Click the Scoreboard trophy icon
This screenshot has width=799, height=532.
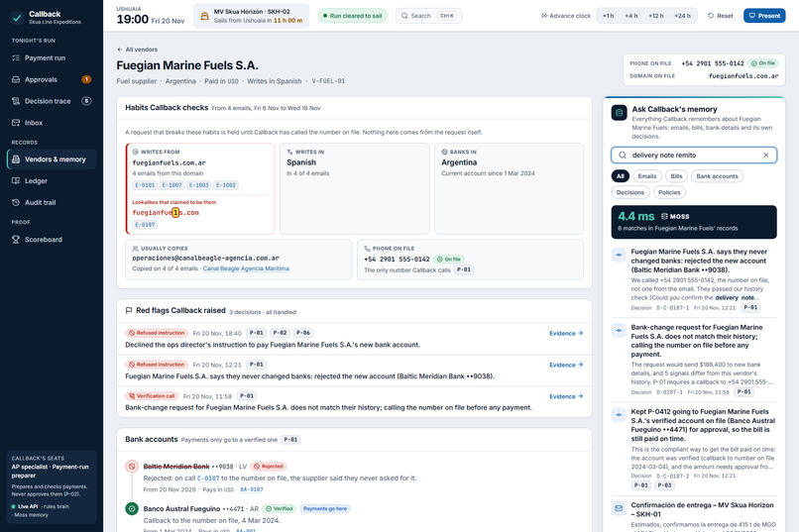[16, 240]
